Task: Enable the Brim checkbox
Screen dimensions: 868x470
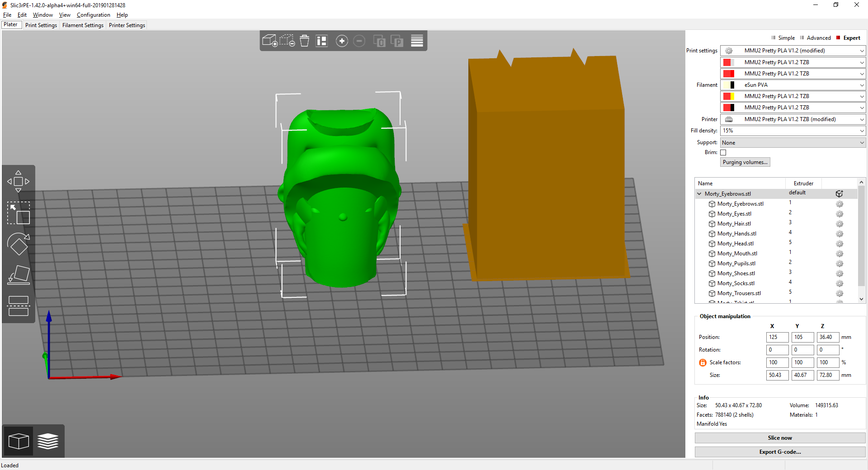Action: (x=723, y=152)
